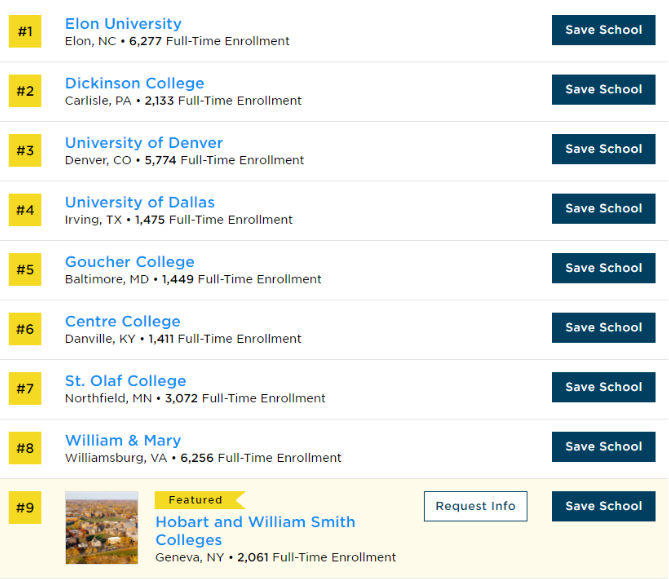
Task: Open the Elon University link
Action: point(123,24)
